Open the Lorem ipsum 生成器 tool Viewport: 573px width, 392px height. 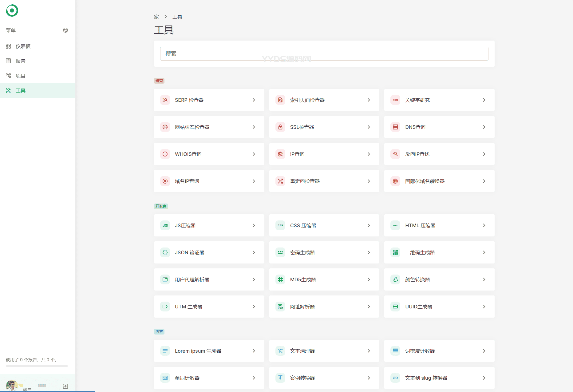(209, 351)
